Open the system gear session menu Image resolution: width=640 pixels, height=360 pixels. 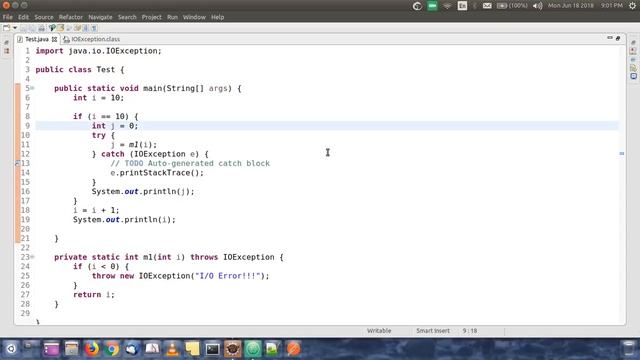(x=632, y=6)
